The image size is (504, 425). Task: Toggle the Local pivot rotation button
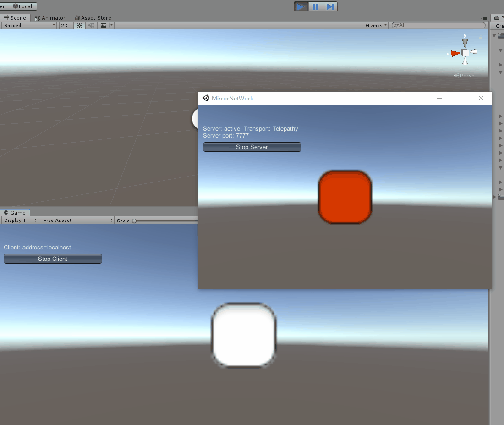click(22, 6)
